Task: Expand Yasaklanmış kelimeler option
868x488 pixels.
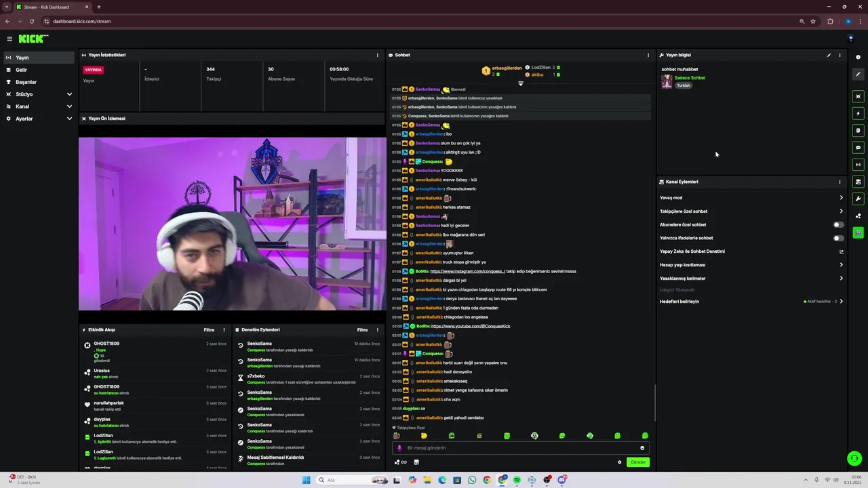Action: click(x=751, y=279)
